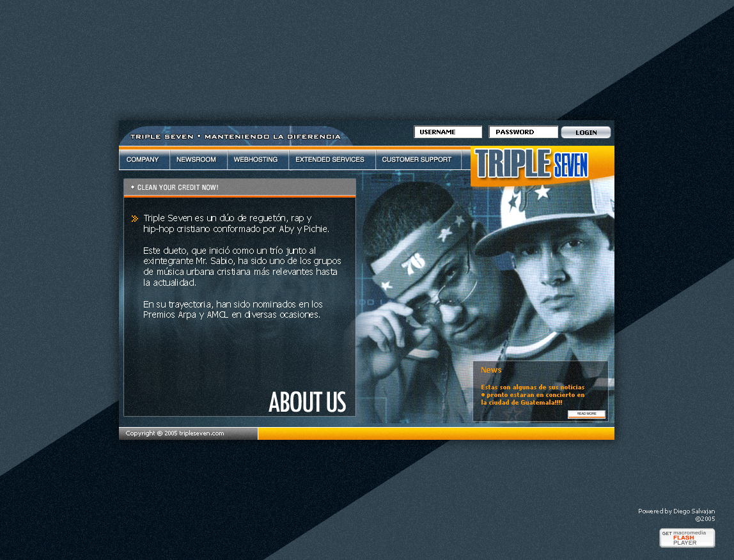This screenshot has height=560, width=734.
Task: Click the small diamond icon beside Clean Your Credit
Action: pyautogui.click(x=132, y=187)
